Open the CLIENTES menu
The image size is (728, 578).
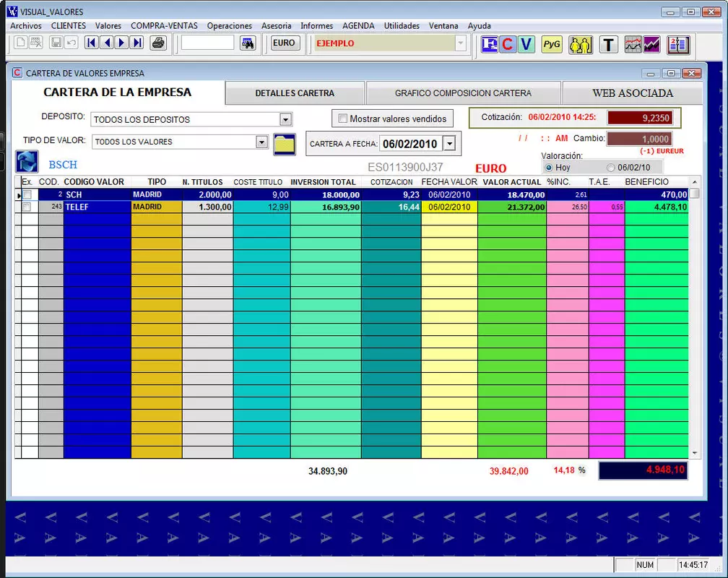69,26
